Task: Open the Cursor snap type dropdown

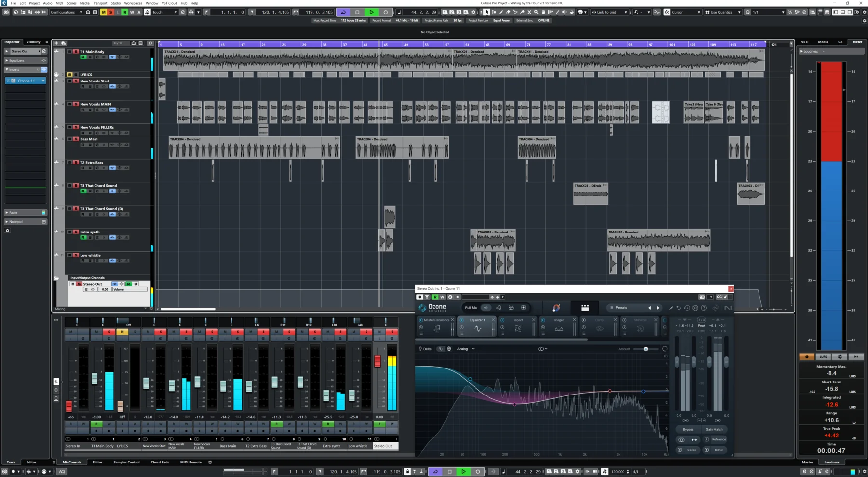Action: pyautogui.click(x=686, y=12)
